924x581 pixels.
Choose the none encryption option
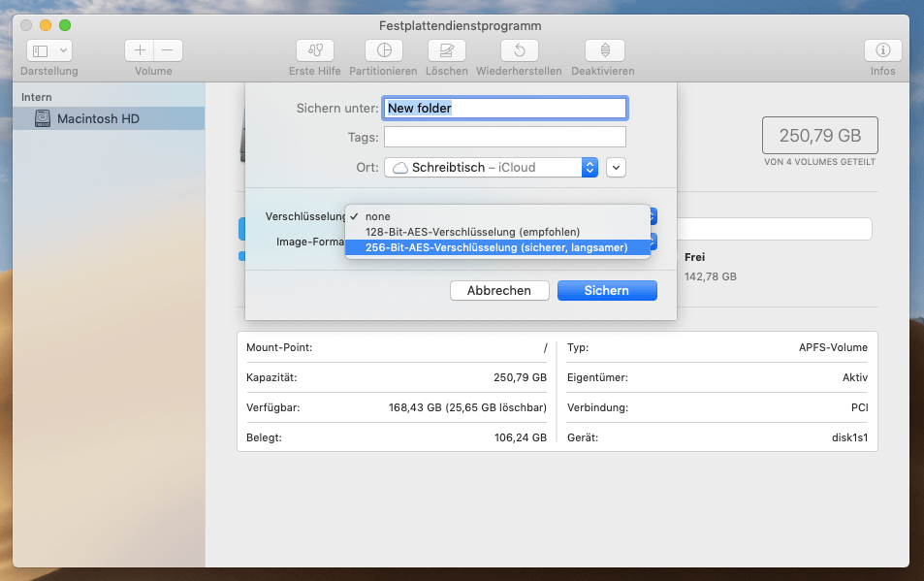[x=378, y=216]
